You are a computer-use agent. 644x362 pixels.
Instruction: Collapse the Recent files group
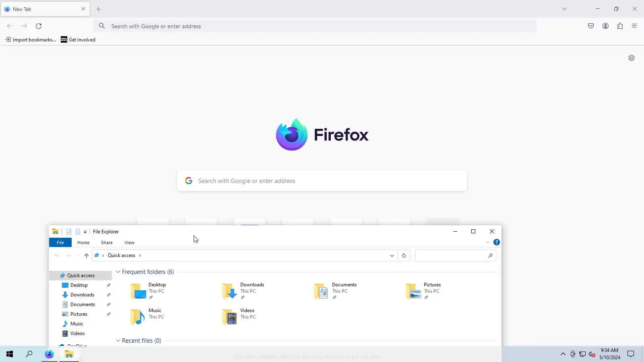118,341
